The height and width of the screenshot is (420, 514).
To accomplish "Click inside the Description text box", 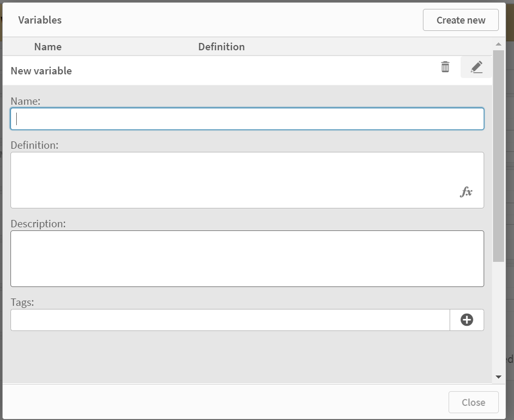I will pyautogui.click(x=247, y=259).
